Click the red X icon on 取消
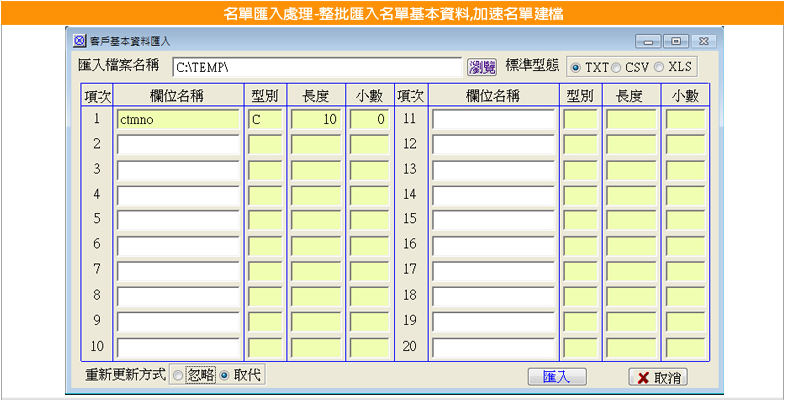This screenshot has height=402, width=786. click(x=642, y=377)
